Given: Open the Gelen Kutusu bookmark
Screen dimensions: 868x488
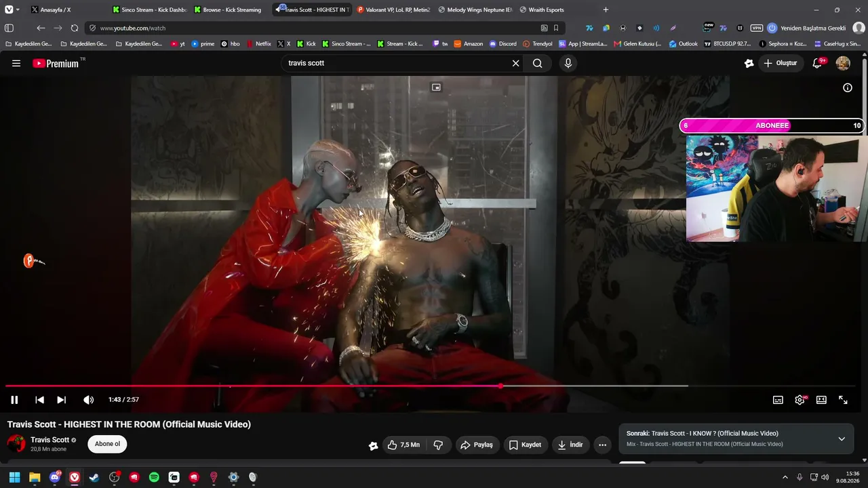Looking at the screenshot, I should [x=637, y=43].
